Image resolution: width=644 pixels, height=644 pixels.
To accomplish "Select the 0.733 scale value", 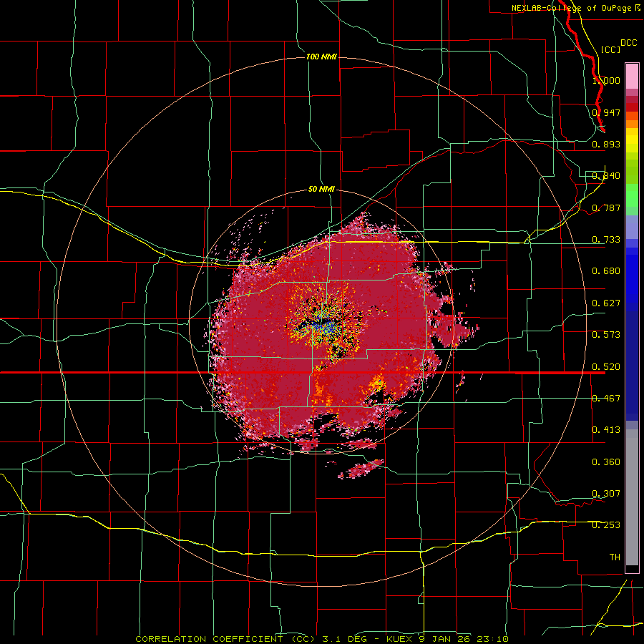I will click(x=606, y=240).
